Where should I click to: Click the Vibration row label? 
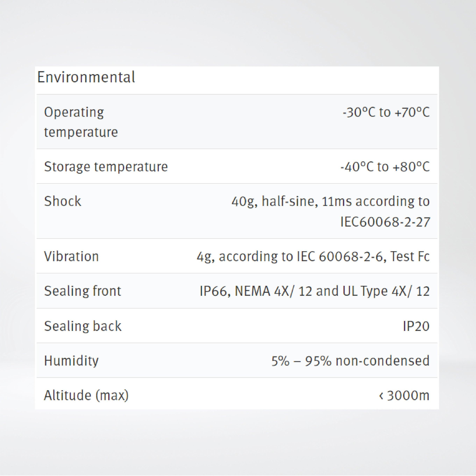coord(72,256)
